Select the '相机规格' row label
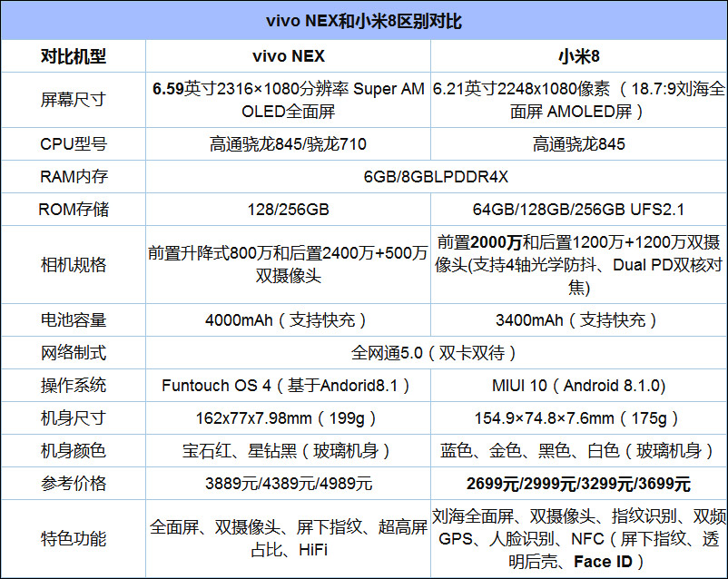728x579 pixels. (74, 265)
